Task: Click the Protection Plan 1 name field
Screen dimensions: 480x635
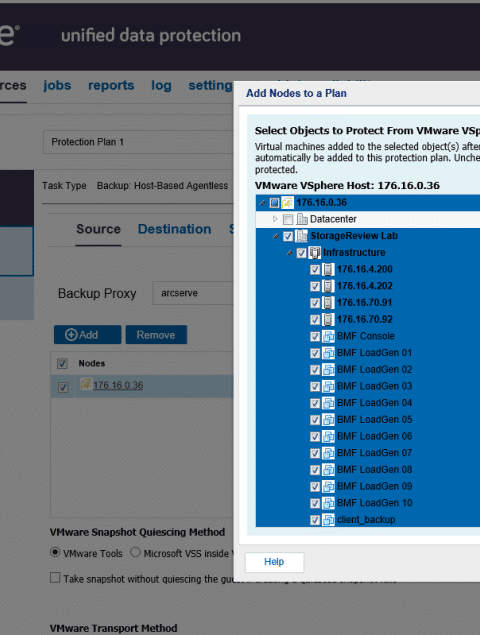Action: tap(138, 142)
